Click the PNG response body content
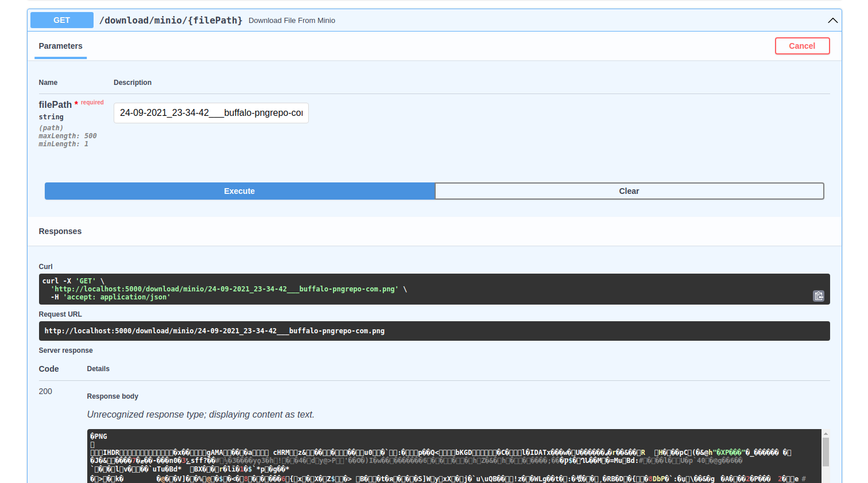Viewport: 868px width, 483px height. pos(454,456)
